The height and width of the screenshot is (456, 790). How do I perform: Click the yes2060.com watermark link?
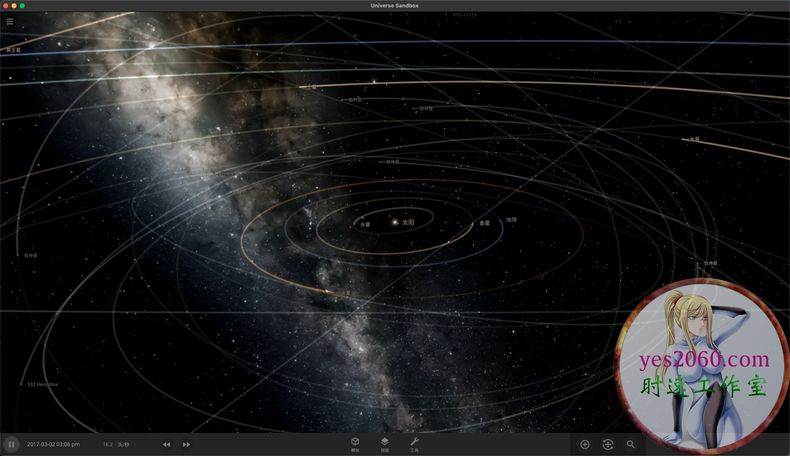(705, 359)
